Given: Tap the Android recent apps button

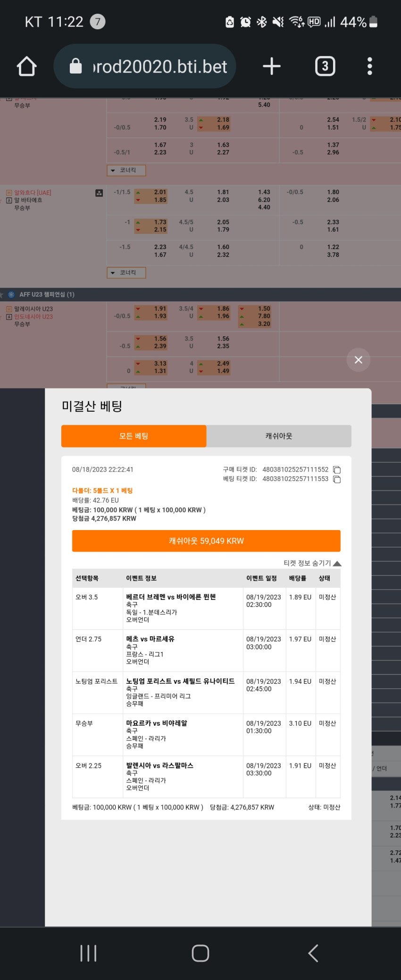Looking at the screenshot, I should (88, 953).
